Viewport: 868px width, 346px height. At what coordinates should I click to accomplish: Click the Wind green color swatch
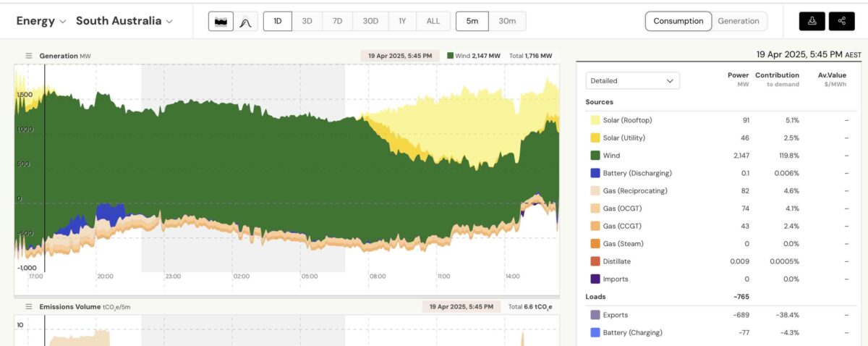click(595, 156)
